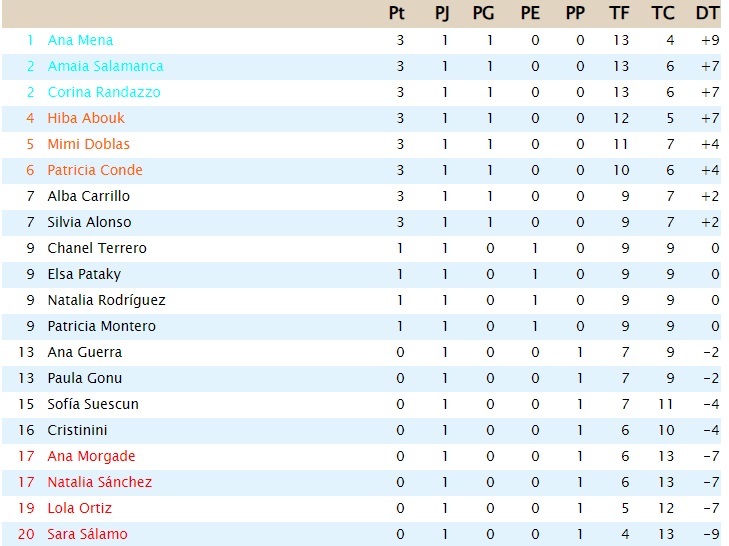
Task: Select the Chanel Terrero name
Action: click(97, 249)
